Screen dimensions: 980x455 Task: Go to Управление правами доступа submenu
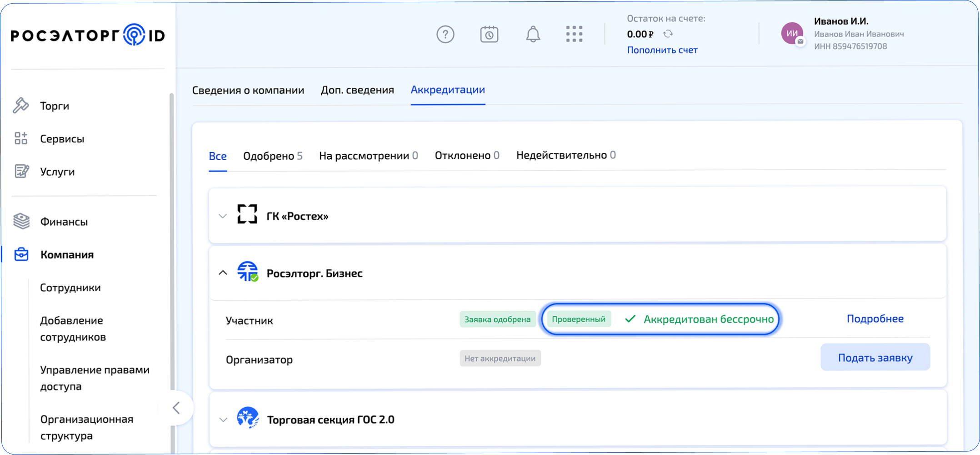pos(95,378)
